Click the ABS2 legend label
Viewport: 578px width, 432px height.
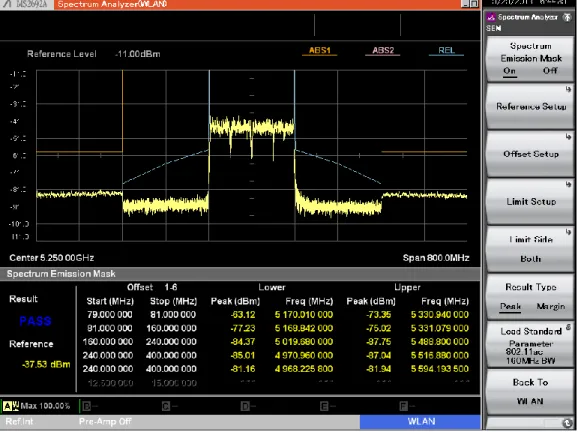point(383,50)
